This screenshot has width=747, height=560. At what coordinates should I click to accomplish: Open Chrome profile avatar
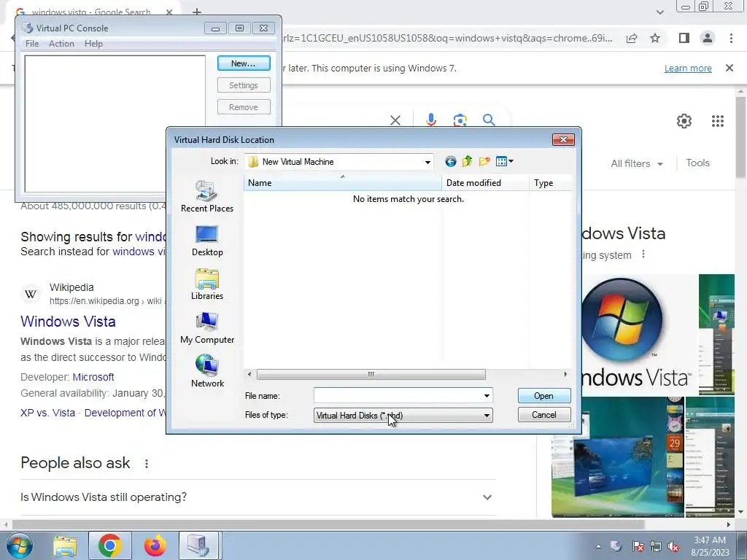pyautogui.click(x=708, y=38)
